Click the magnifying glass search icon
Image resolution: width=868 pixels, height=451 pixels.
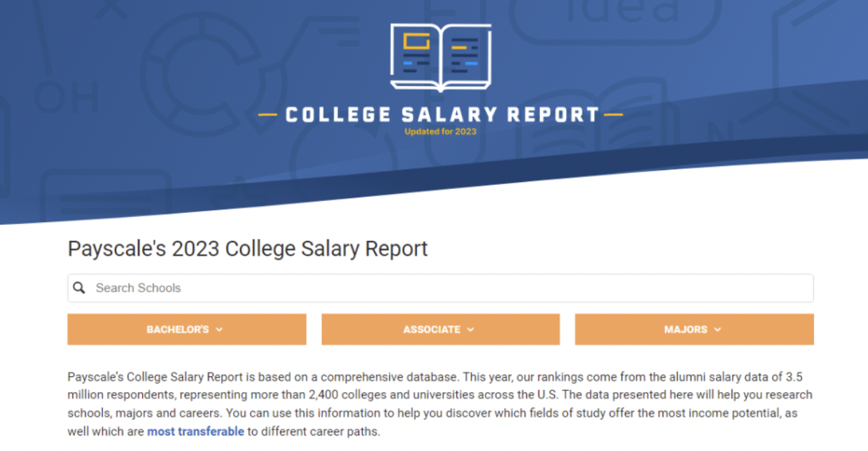pyautogui.click(x=79, y=288)
